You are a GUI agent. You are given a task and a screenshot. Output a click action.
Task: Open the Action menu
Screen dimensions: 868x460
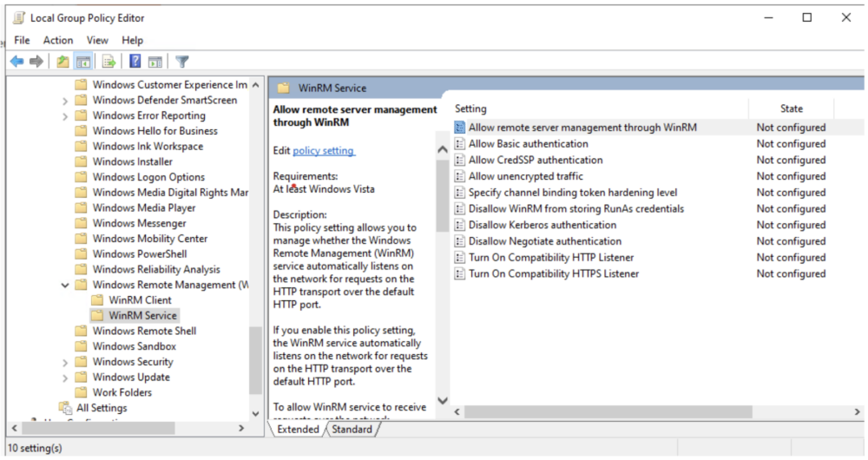[x=58, y=40]
